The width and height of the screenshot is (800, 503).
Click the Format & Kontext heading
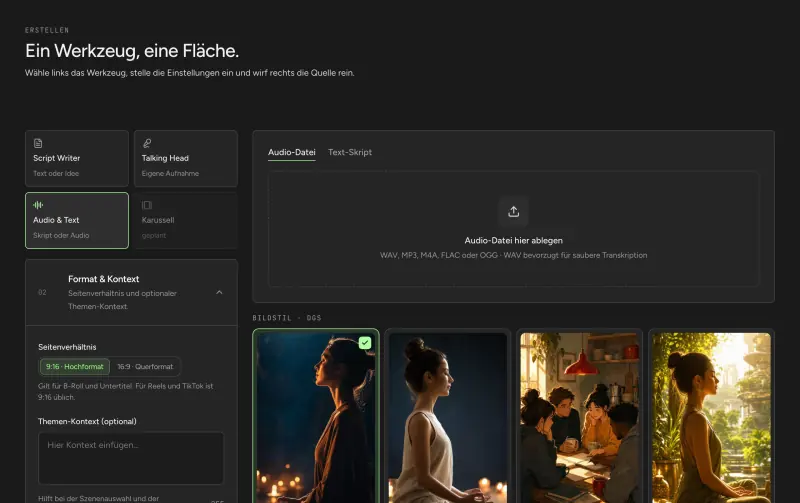(x=104, y=279)
